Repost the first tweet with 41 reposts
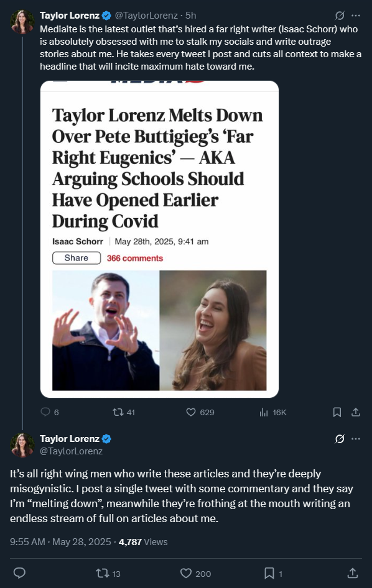 [124, 412]
